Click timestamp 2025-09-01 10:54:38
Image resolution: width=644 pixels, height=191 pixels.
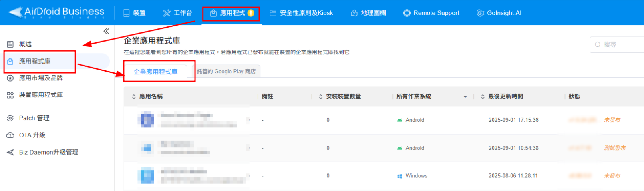point(513,148)
